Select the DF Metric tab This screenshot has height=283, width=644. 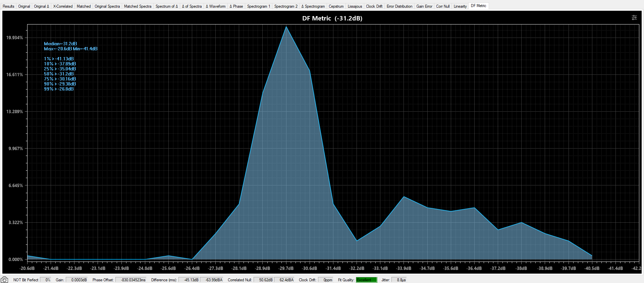(x=478, y=6)
